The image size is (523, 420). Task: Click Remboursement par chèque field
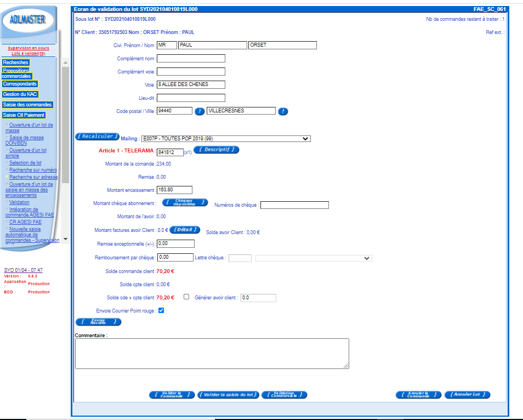(x=175, y=257)
